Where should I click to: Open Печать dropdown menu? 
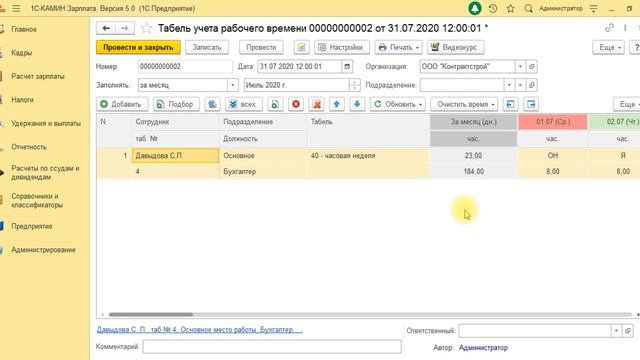click(398, 47)
